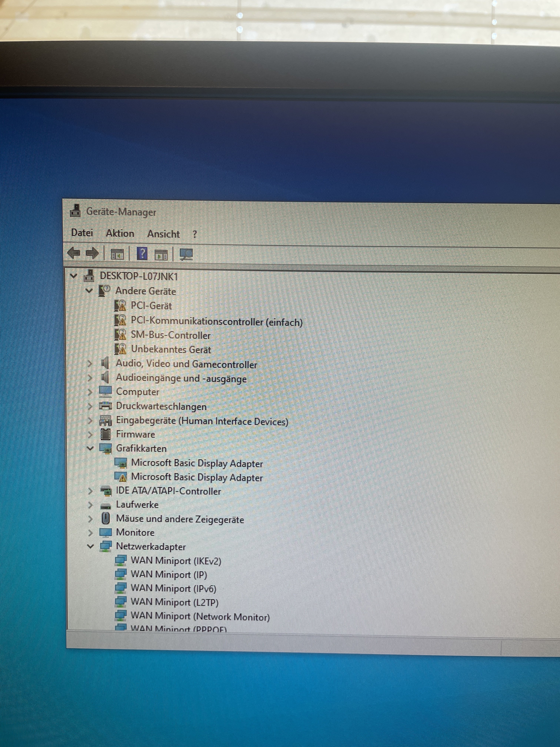This screenshot has width=560, height=747.
Task: Collapse the Grafikkarten category
Action: (90, 449)
